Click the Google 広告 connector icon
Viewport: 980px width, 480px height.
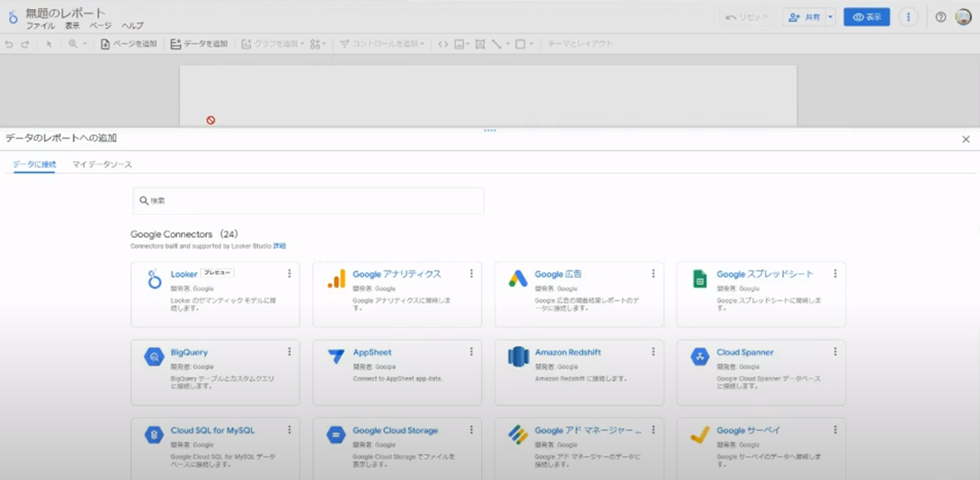click(x=518, y=280)
